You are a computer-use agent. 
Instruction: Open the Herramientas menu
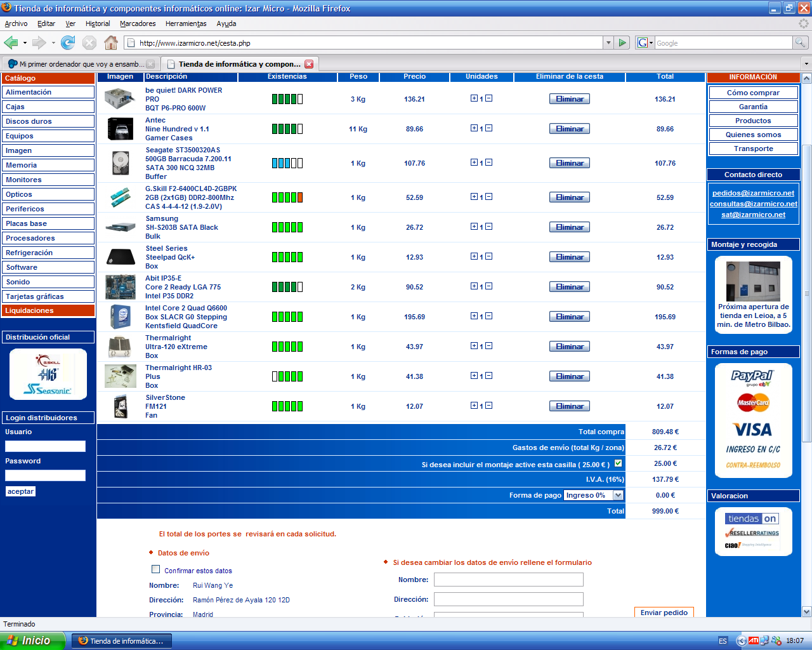click(x=186, y=23)
